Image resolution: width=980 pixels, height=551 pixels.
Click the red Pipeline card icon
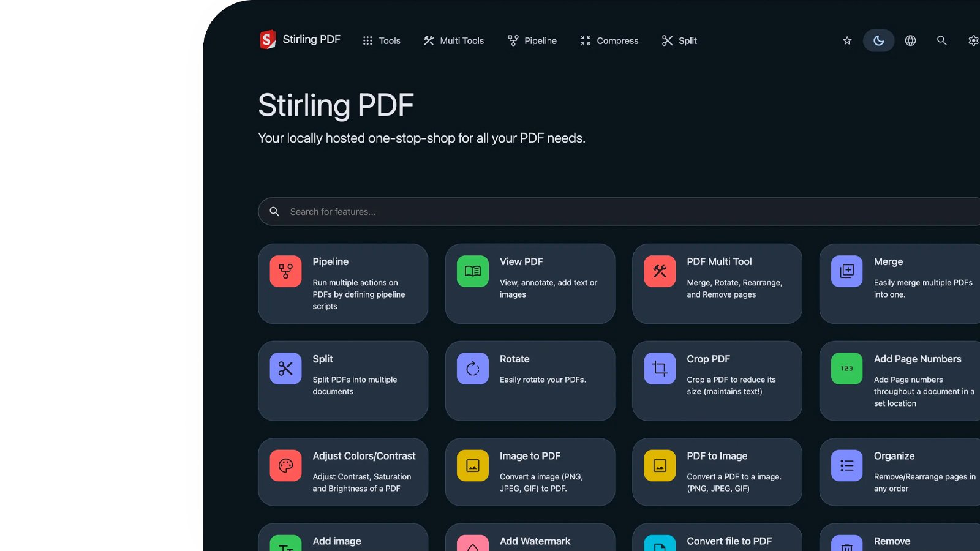point(285,271)
